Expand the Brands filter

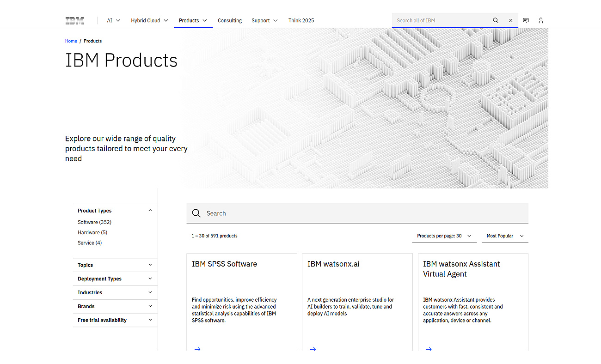[x=115, y=306]
